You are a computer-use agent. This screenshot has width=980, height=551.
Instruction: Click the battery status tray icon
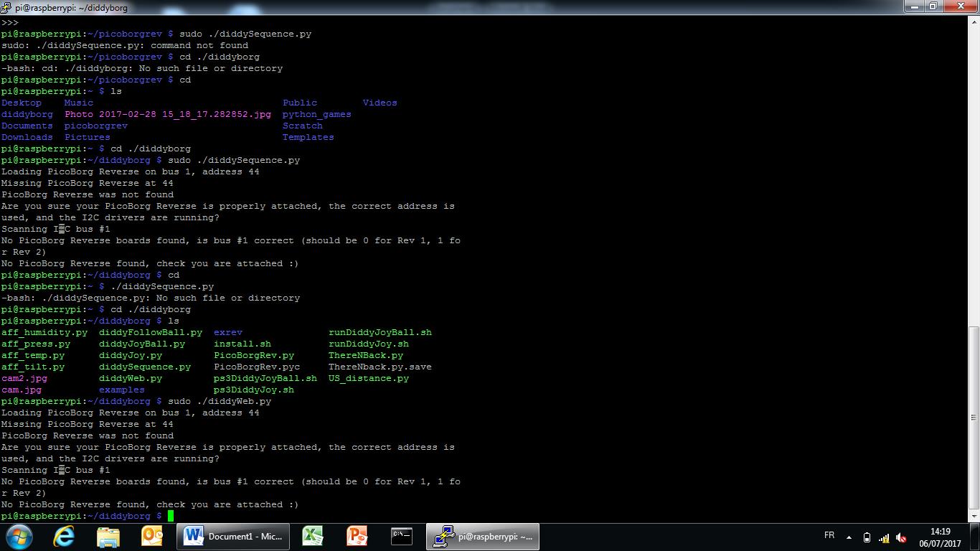867,537
